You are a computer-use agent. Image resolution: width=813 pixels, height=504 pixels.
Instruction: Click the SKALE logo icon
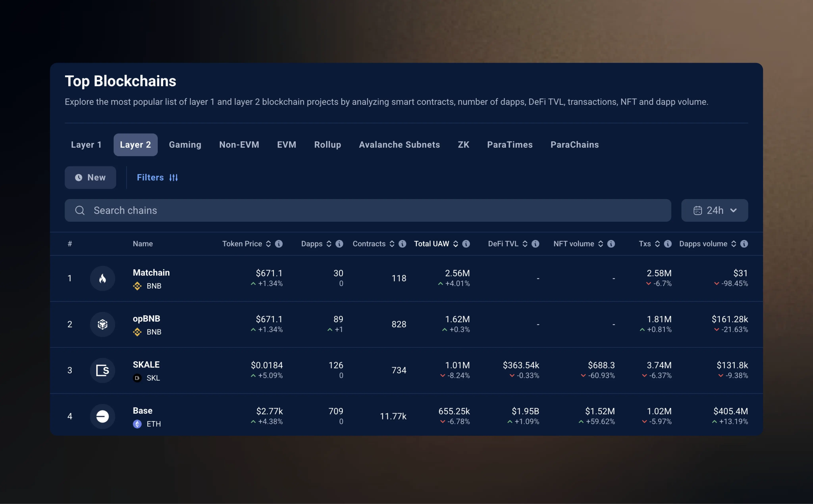tap(103, 370)
